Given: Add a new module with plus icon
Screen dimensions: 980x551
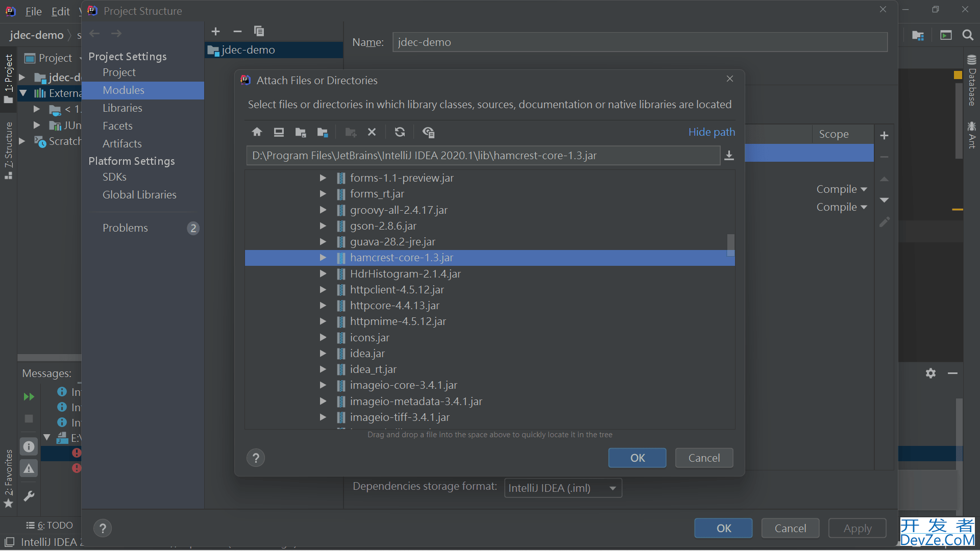Looking at the screenshot, I should pos(215,31).
